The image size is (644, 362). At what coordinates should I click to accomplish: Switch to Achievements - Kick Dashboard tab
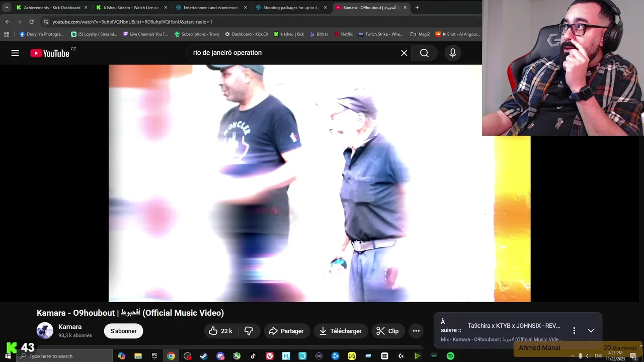52,8
